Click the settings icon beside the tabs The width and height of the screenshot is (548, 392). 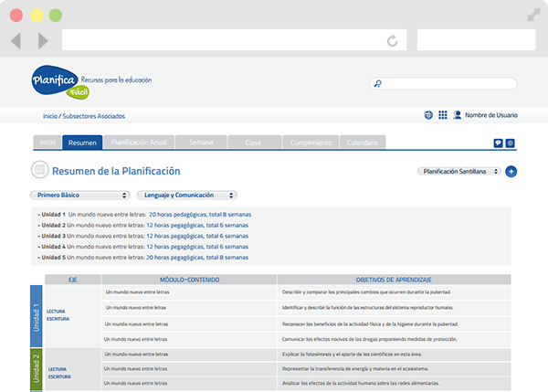pos(511,143)
